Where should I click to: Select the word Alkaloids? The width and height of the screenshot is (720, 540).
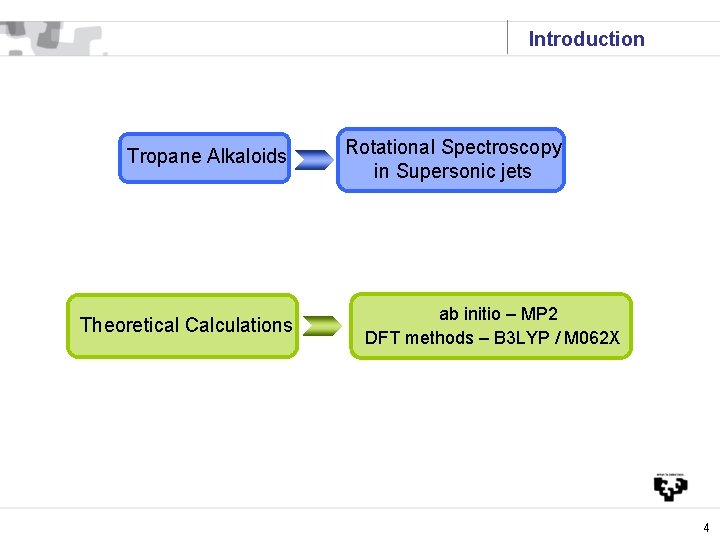246,157
